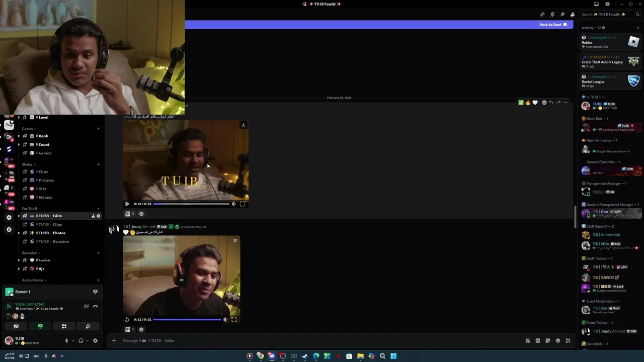644x362 pixels.
Task: Download the first TU1B video
Action: [243, 125]
